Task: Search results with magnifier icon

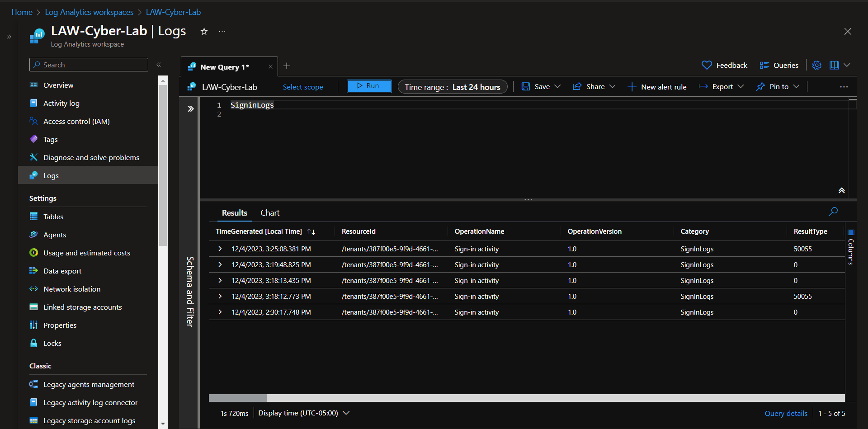Action: point(833,211)
